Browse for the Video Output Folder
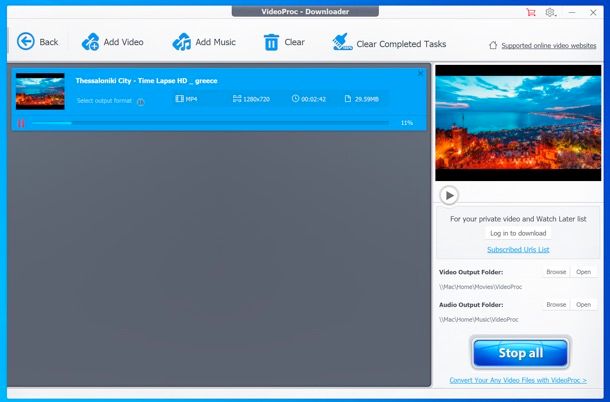 (x=556, y=272)
